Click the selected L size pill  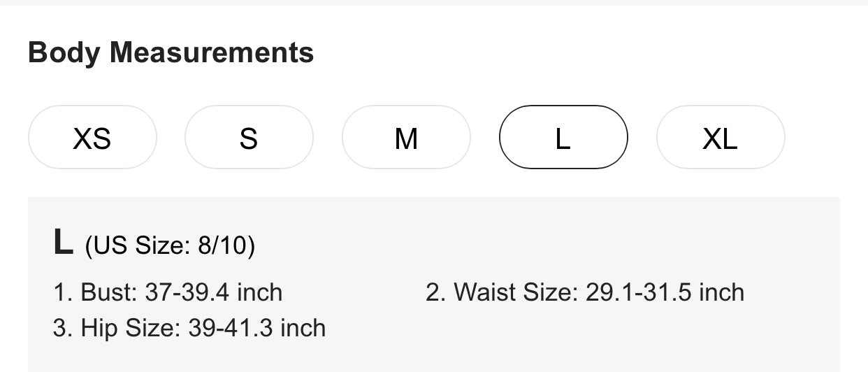click(563, 138)
